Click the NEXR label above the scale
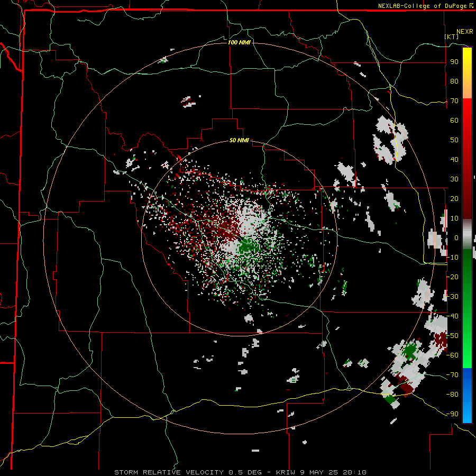 click(465, 32)
